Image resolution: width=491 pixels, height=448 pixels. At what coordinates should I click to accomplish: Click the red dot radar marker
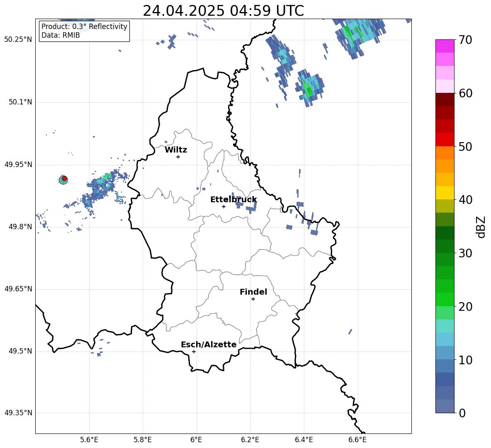point(64,179)
